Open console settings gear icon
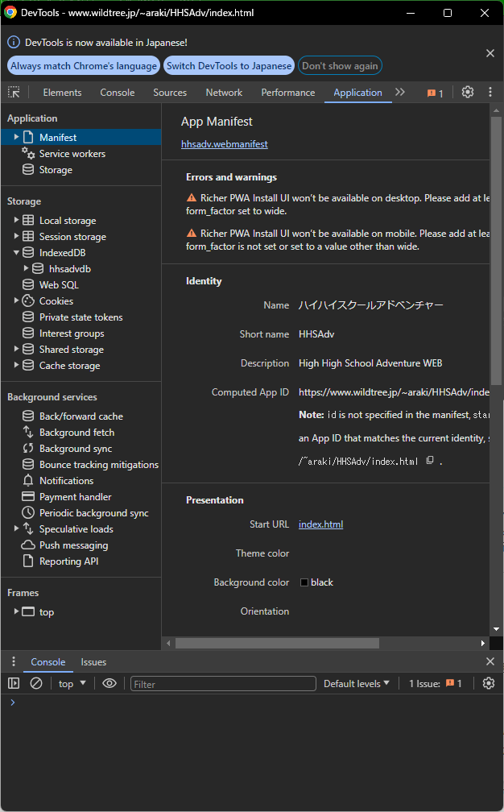504x812 pixels. (489, 683)
